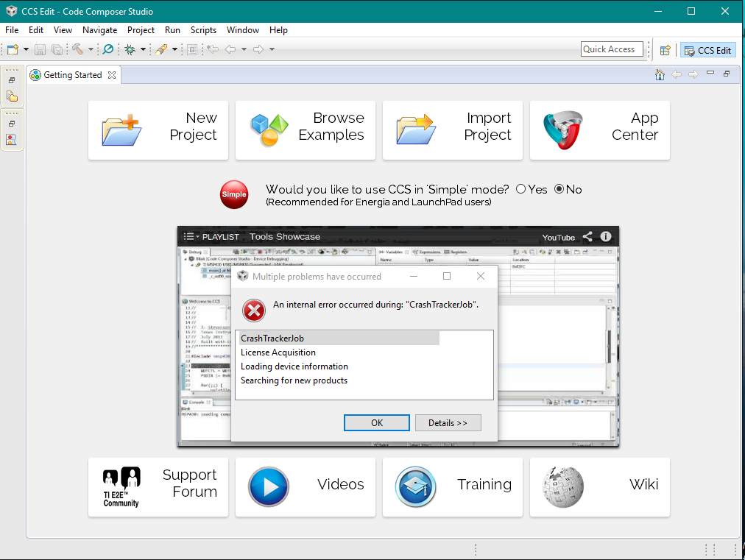The width and height of the screenshot is (745, 560).
Task: Expand the New item dropdown arrow
Action: coord(26,49)
